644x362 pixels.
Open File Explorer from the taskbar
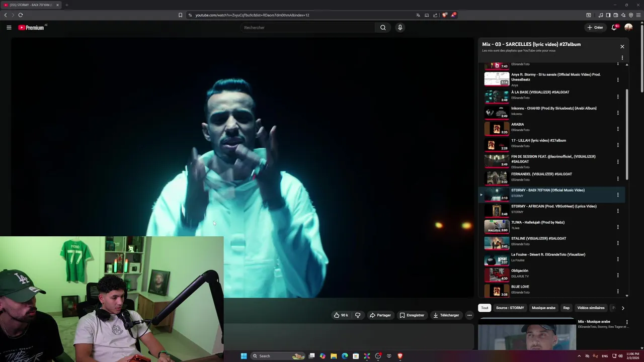[x=334, y=356]
